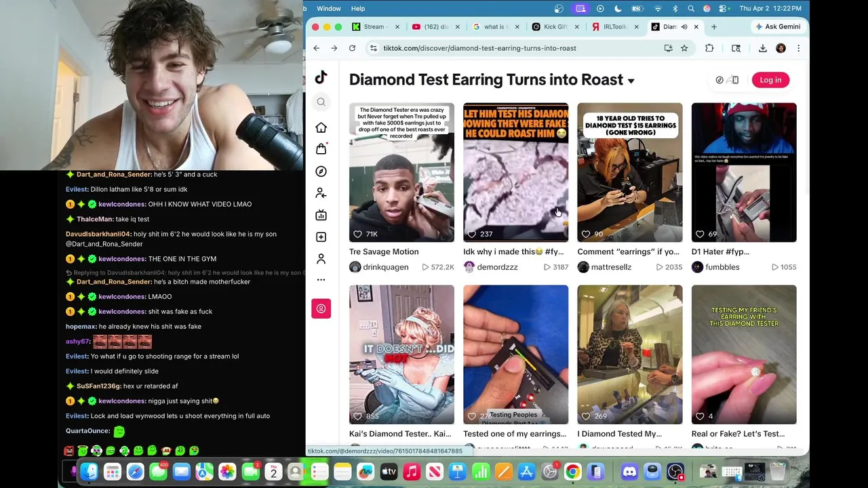Screen dimensions: 868x488
Task: Open the Explore compass icon in sidebar
Action: (x=321, y=171)
